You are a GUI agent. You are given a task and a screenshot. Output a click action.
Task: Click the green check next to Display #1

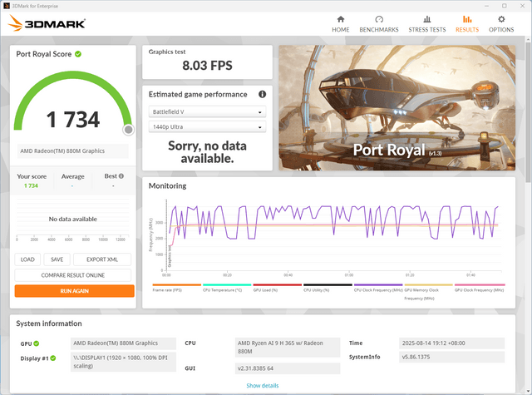(53, 358)
